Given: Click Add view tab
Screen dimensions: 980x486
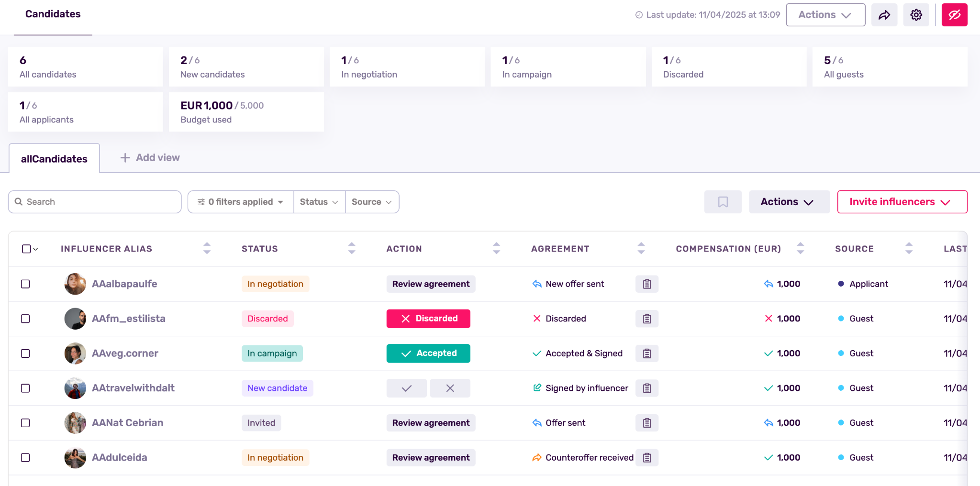Looking at the screenshot, I should click(150, 158).
